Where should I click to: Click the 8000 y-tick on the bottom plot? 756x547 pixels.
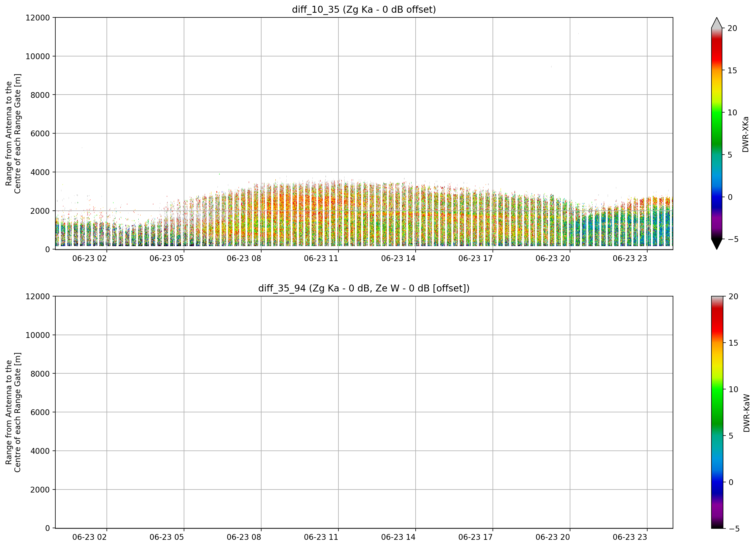point(40,374)
